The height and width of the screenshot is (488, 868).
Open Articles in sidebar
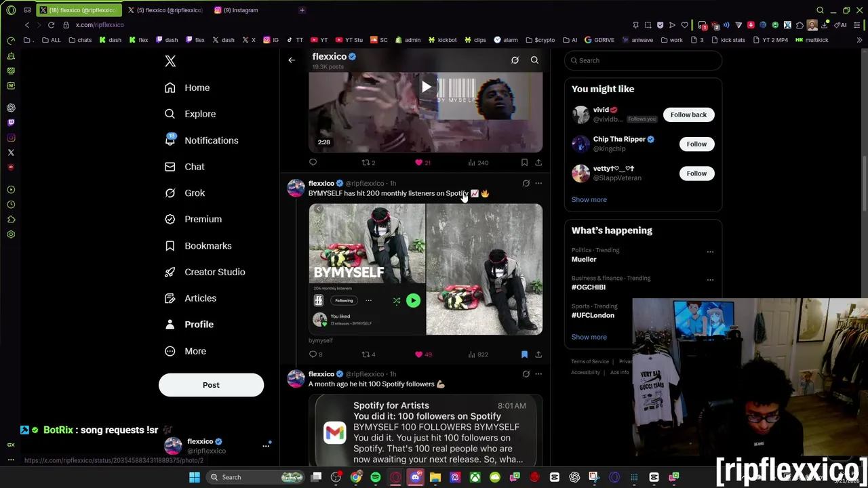[x=191, y=298]
